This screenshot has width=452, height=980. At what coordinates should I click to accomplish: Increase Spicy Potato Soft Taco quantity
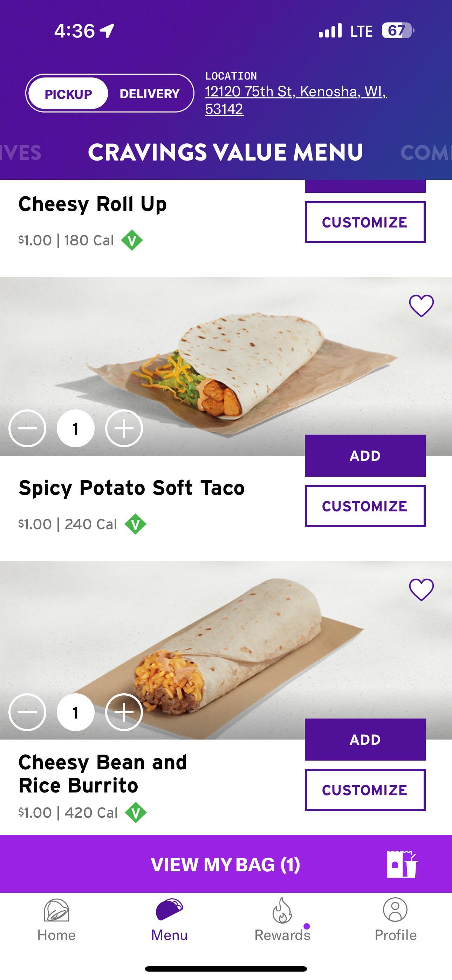click(124, 428)
